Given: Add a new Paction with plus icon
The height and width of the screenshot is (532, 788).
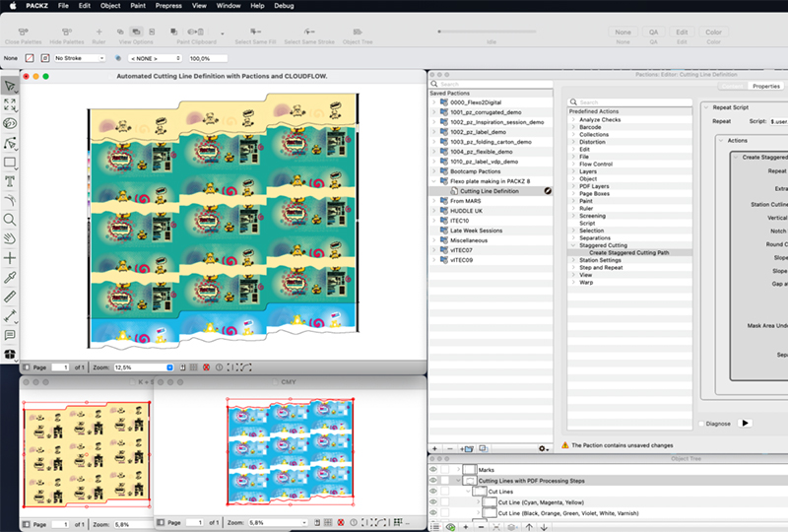Looking at the screenshot, I should pos(434,448).
